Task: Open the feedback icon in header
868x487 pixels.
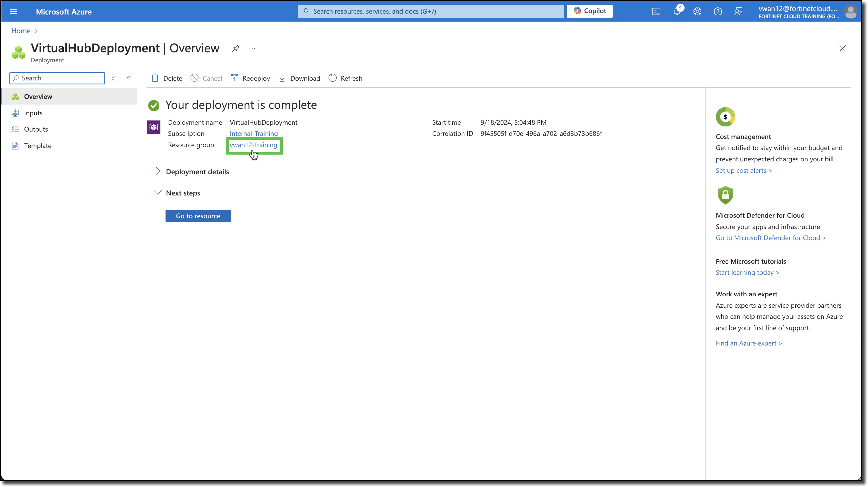Action: [x=738, y=11]
